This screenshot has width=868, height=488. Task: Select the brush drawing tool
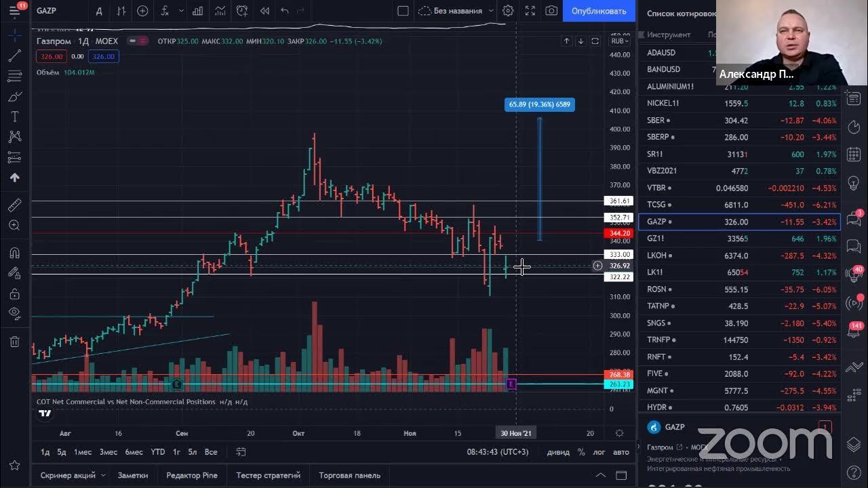[x=14, y=97]
